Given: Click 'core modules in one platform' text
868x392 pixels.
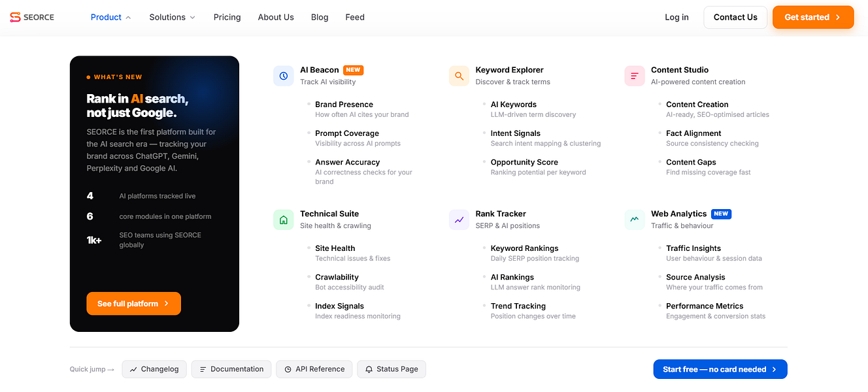Looking at the screenshot, I should [x=165, y=216].
